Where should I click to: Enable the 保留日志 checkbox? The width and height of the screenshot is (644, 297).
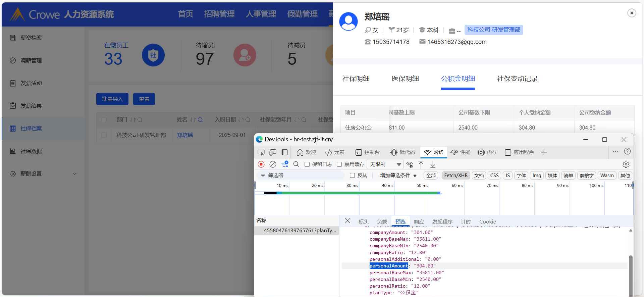pyautogui.click(x=307, y=164)
